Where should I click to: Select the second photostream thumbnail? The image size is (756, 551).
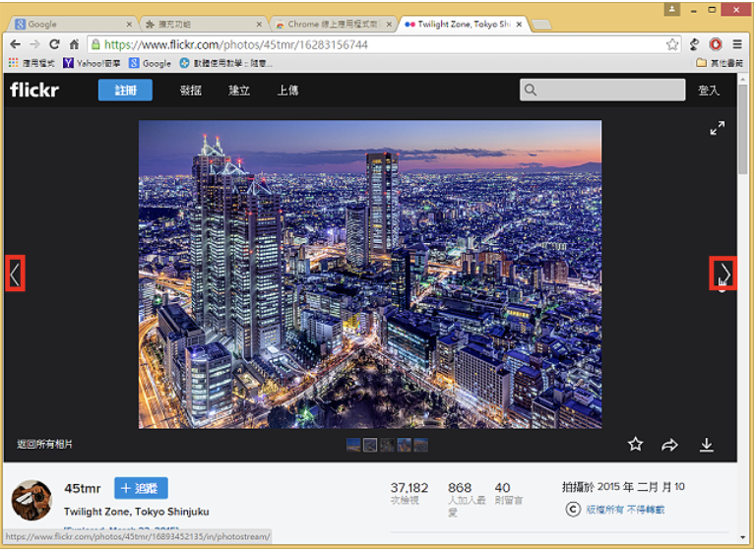coord(370,445)
